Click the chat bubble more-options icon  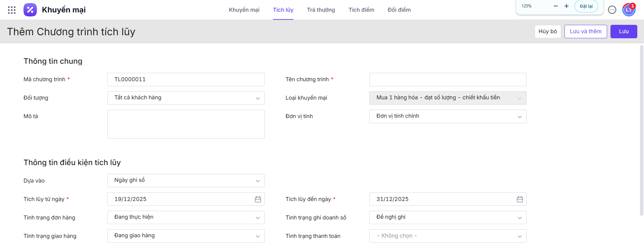tap(612, 10)
